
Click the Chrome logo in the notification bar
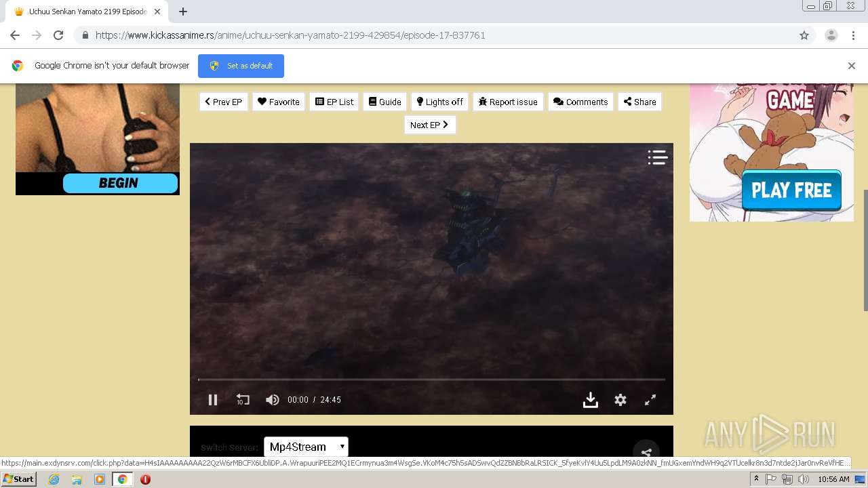[18, 66]
